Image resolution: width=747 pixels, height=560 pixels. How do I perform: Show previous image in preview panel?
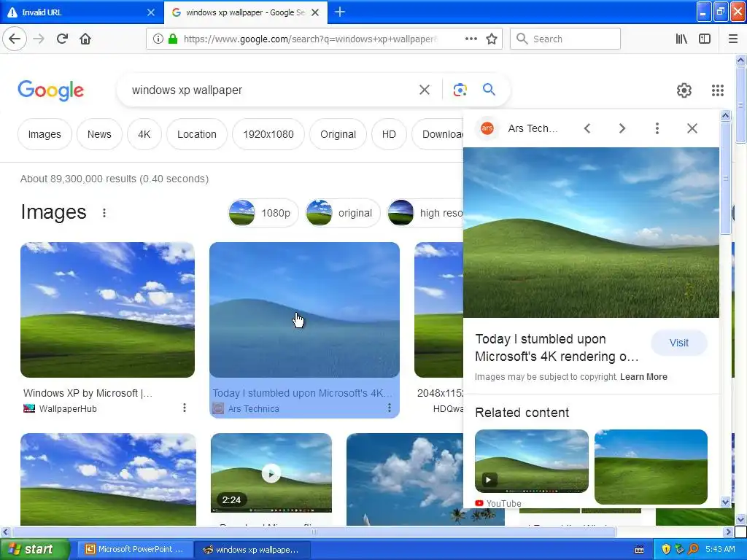[587, 128]
